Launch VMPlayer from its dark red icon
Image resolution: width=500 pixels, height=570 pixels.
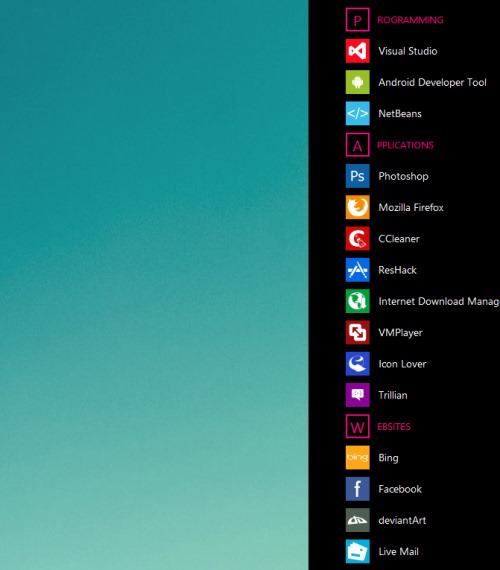pyautogui.click(x=357, y=332)
